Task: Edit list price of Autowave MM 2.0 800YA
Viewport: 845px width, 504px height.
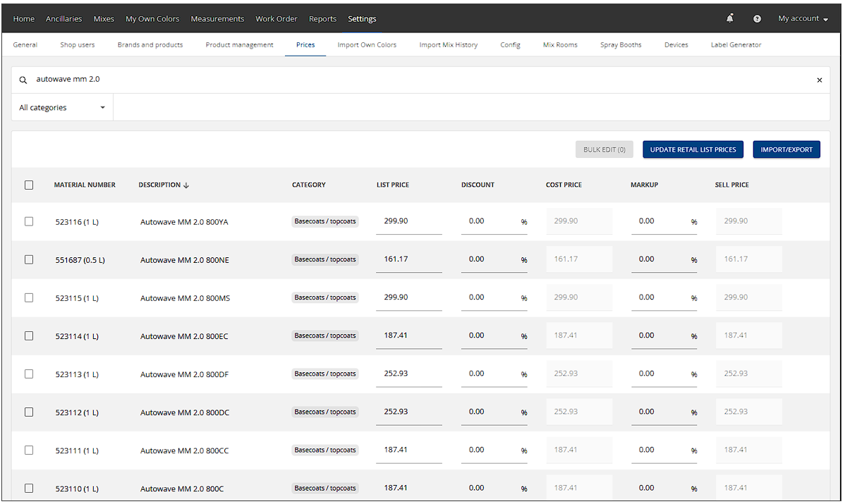Action: 409,221
